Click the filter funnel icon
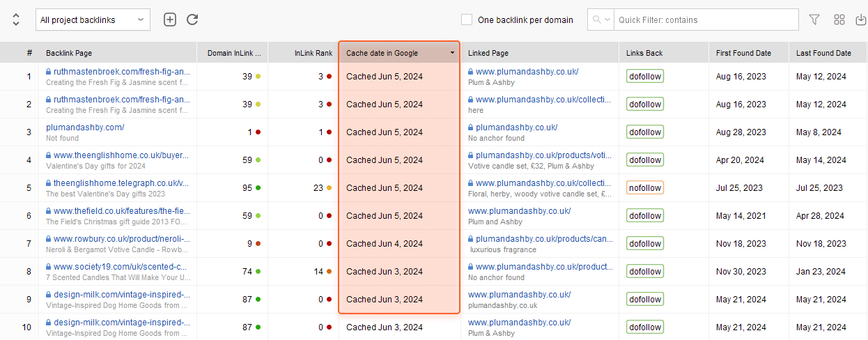The image size is (868, 340). click(x=814, y=20)
